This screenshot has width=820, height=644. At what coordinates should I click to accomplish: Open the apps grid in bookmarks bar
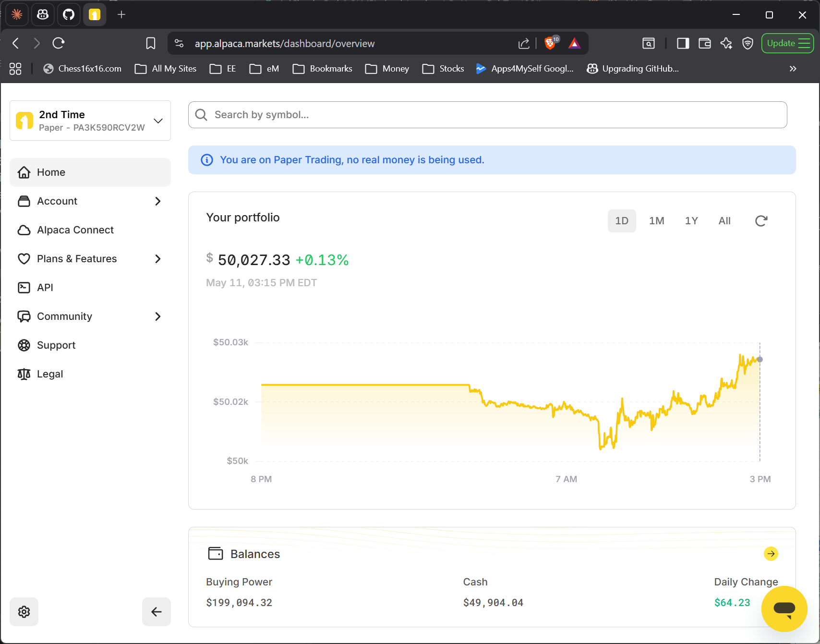pyautogui.click(x=15, y=69)
